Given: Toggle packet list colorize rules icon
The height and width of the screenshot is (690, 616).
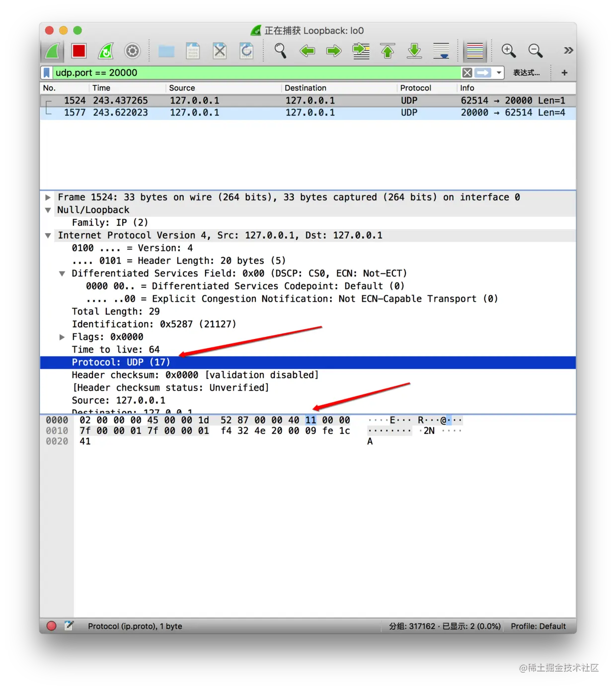Looking at the screenshot, I should coord(475,51).
